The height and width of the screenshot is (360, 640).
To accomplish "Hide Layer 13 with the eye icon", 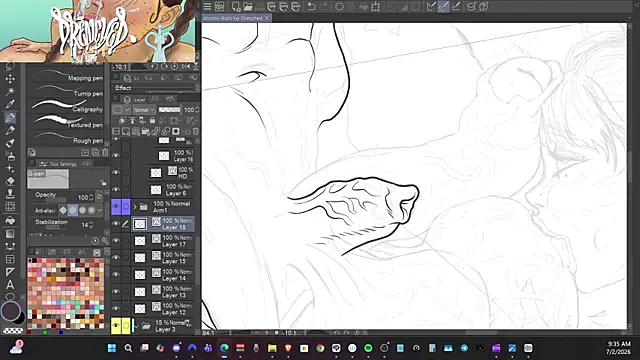I will pos(116,292).
